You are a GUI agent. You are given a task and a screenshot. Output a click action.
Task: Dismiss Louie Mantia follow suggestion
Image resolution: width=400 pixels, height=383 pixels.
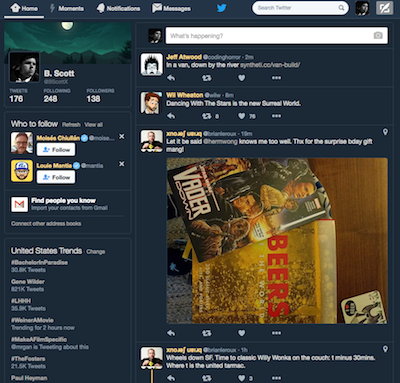[122, 164]
